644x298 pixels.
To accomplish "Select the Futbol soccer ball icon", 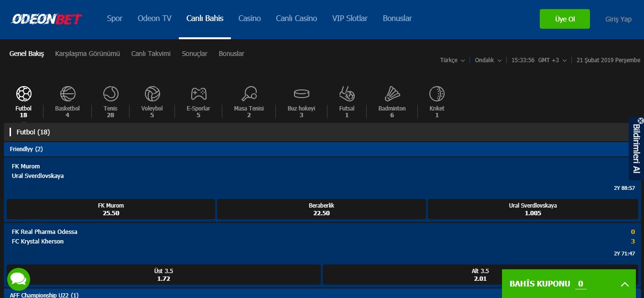I will pos(23,93).
